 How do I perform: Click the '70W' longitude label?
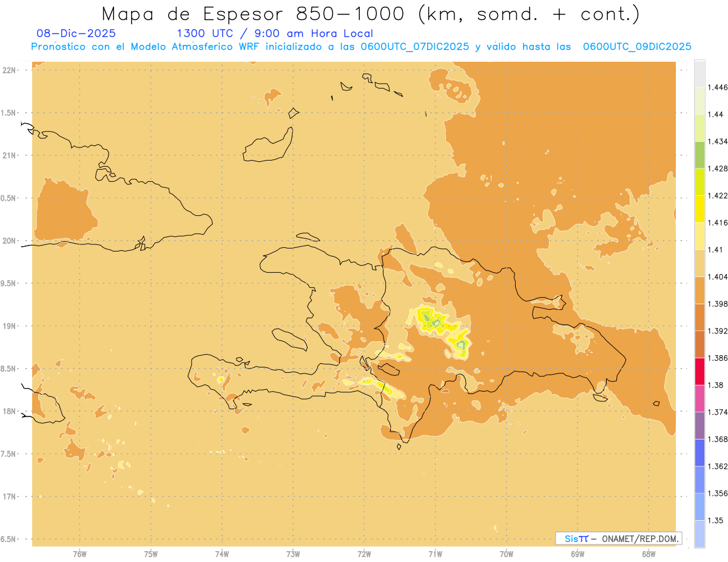click(507, 554)
